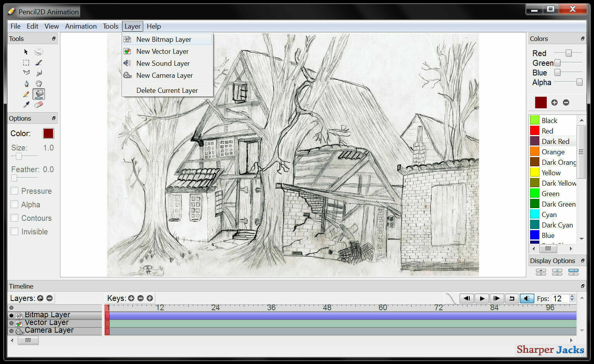
Task: Enable the Pressure checkbox
Action: pyautogui.click(x=14, y=191)
